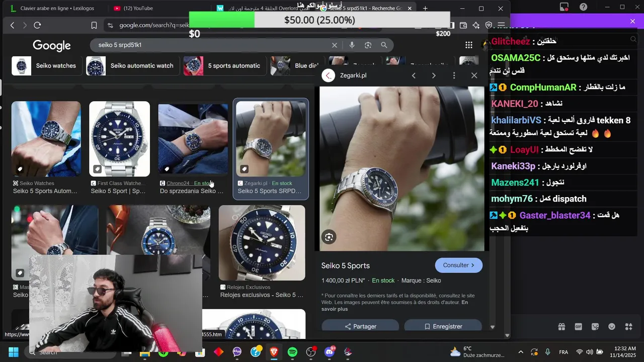
Task: Click the Enregistrer save button
Action: (x=443, y=326)
